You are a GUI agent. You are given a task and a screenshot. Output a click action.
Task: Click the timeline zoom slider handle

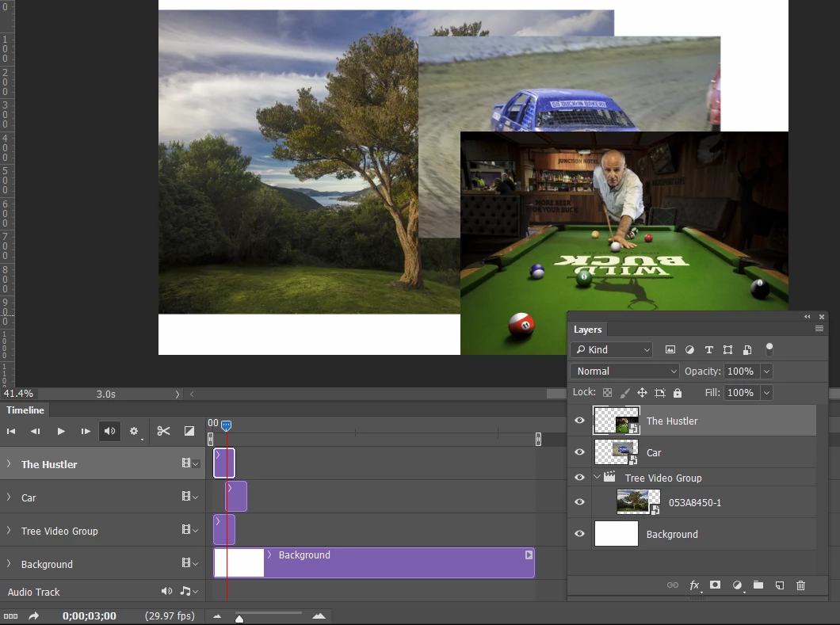[x=239, y=619]
